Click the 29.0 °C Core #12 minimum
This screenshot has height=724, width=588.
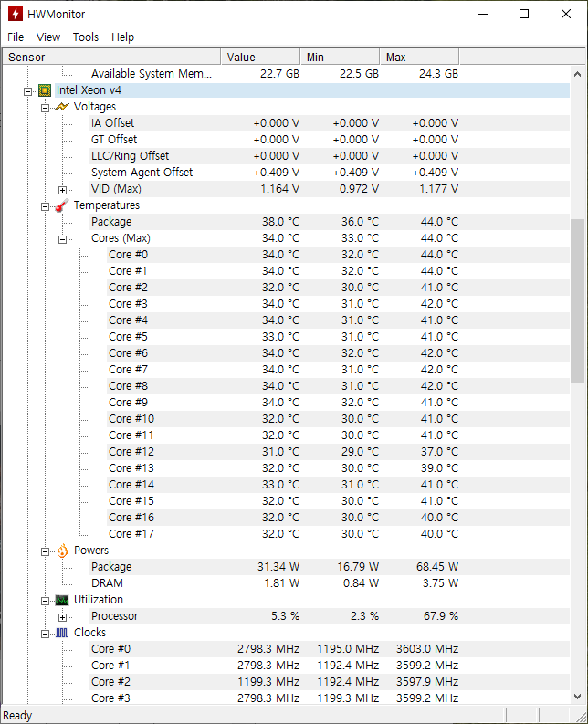click(x=360, y=452)
